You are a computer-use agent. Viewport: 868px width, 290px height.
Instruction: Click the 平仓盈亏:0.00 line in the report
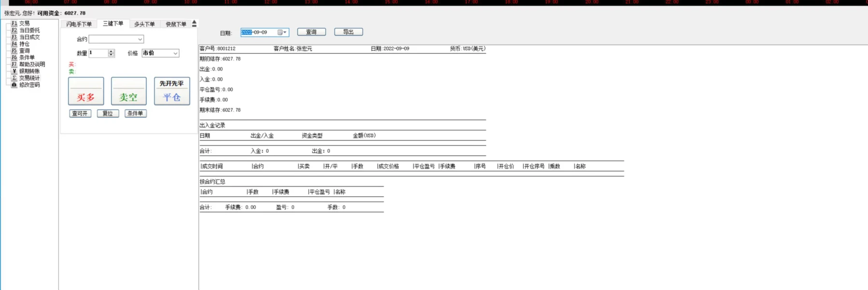click(x=216, y=89)
